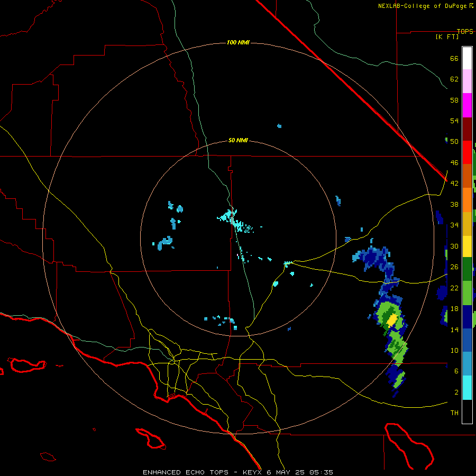This screenshot has height=476, width=476.
Task: Click the legend value 62
Action: pos(454,79)
